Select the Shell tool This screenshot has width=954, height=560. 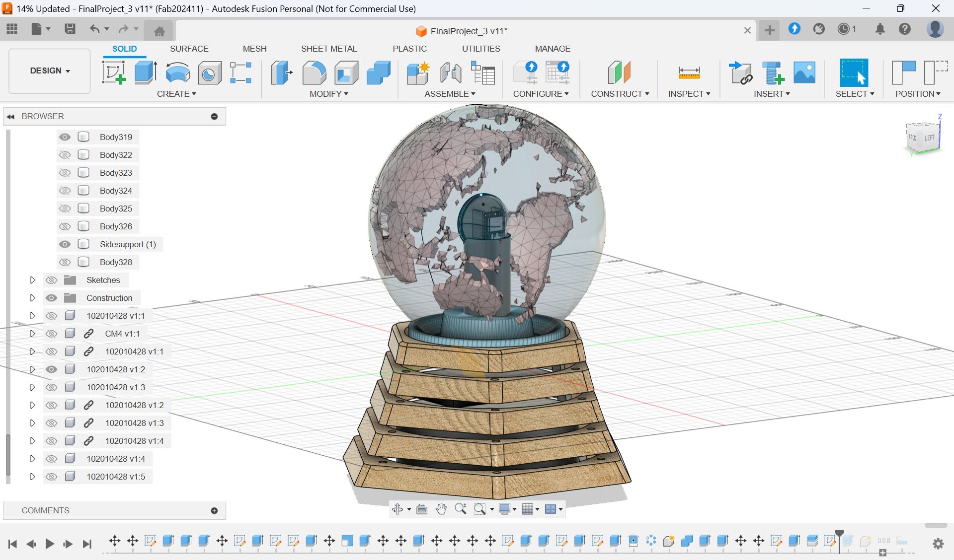346,72
